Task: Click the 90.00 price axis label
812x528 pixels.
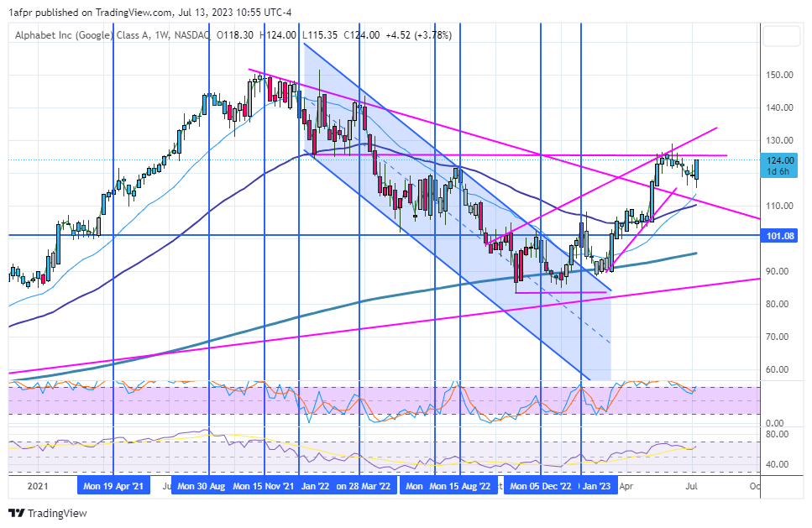Action: pyautogui.click(x=779, y=271)
